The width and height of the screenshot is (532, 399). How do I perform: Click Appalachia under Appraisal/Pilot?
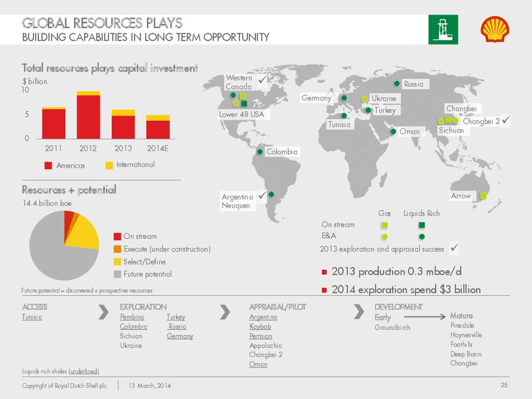[x=265, y=345]
